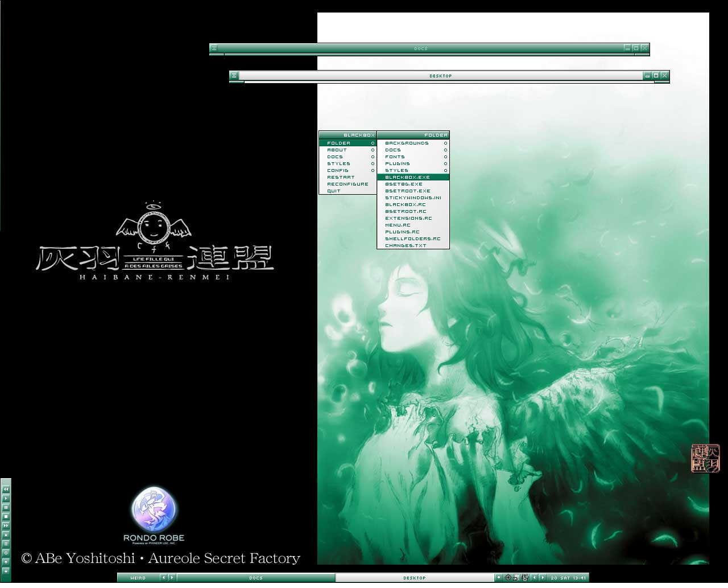Expand Fonts in the Folder menu
Viewport: 728px width, 588px height.
coord(413,157)
